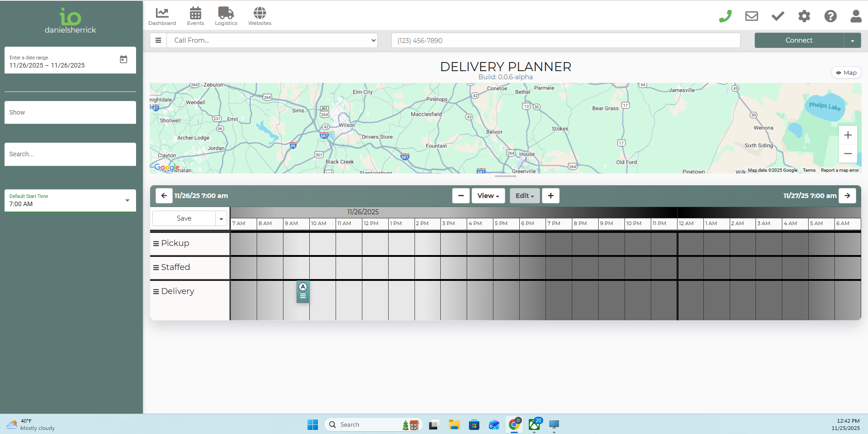Open the Logistics menu
Viewport: 868px width, 434px height.
click(x=226, y=16)
